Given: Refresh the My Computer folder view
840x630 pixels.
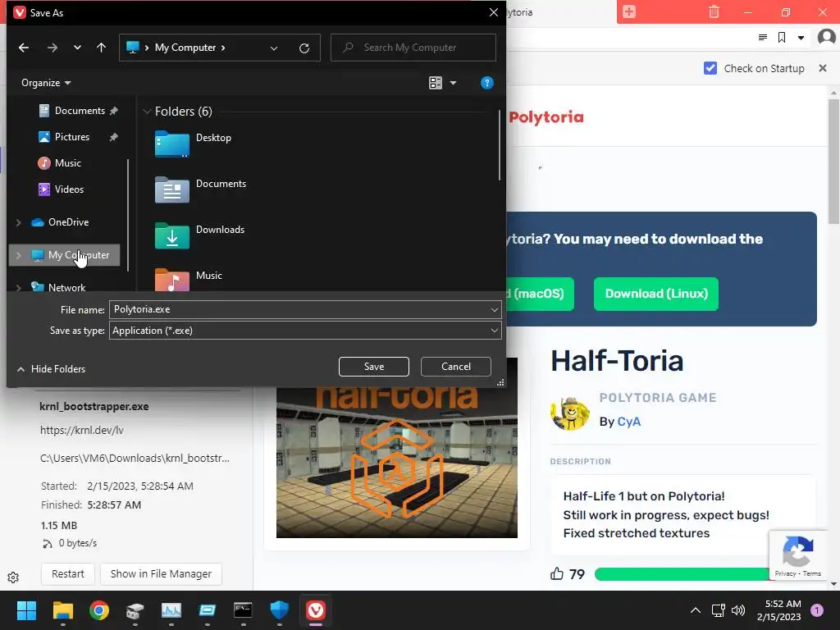Looking at the screenshot, I should tap(304, 48).
